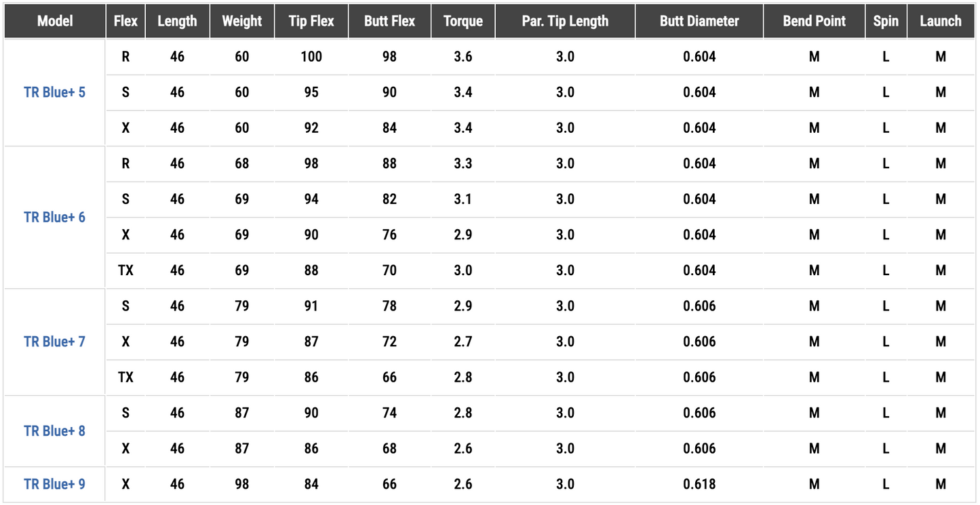Screen dimensions: 980x505
Task: Click the Flex column header
Action: [x=125, y=21]
